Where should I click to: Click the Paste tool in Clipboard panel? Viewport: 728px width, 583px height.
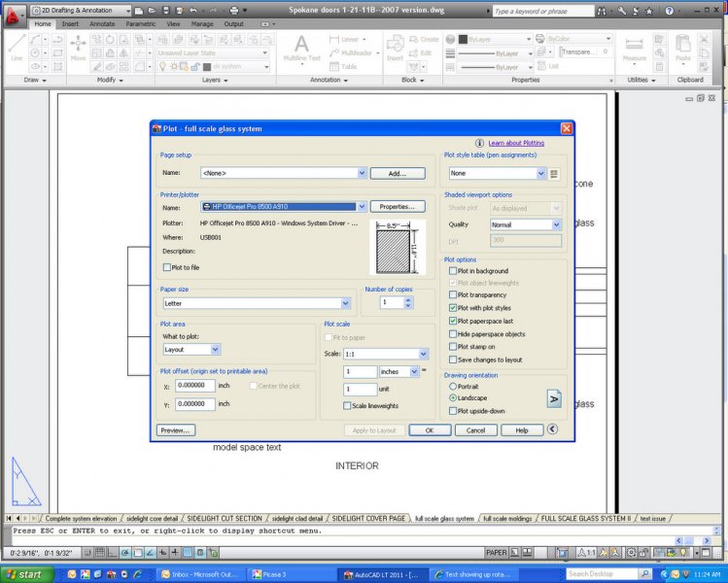coord(683,49)
